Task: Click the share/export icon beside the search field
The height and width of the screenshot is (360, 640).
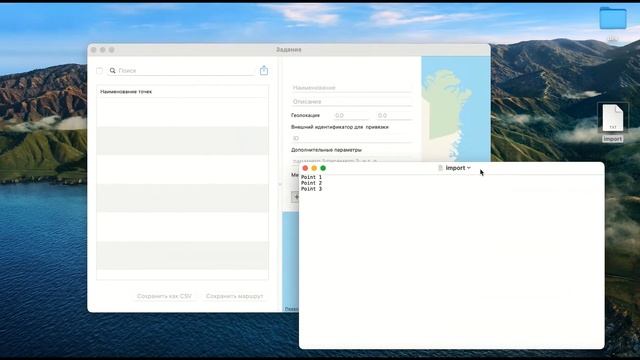Action: [x=264, y=70]
